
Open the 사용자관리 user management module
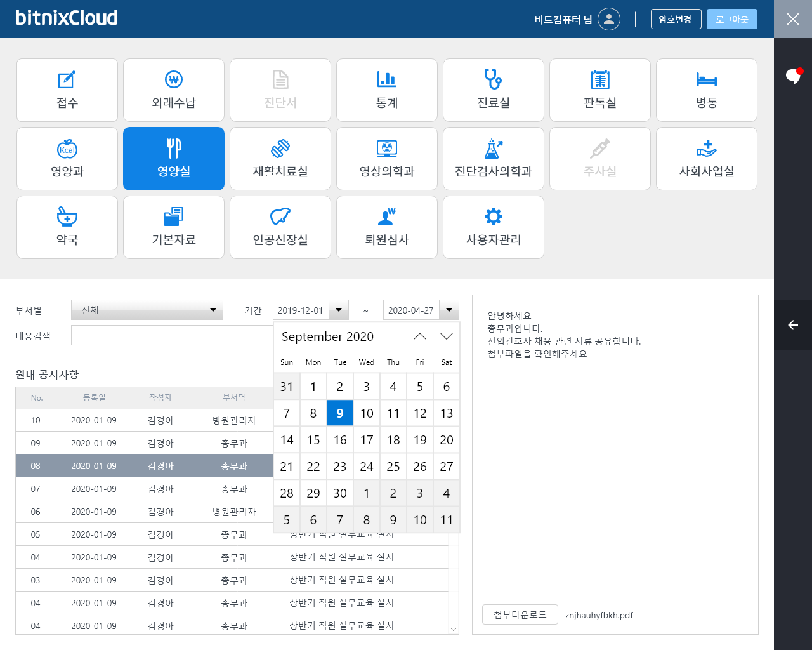(494, 227)
